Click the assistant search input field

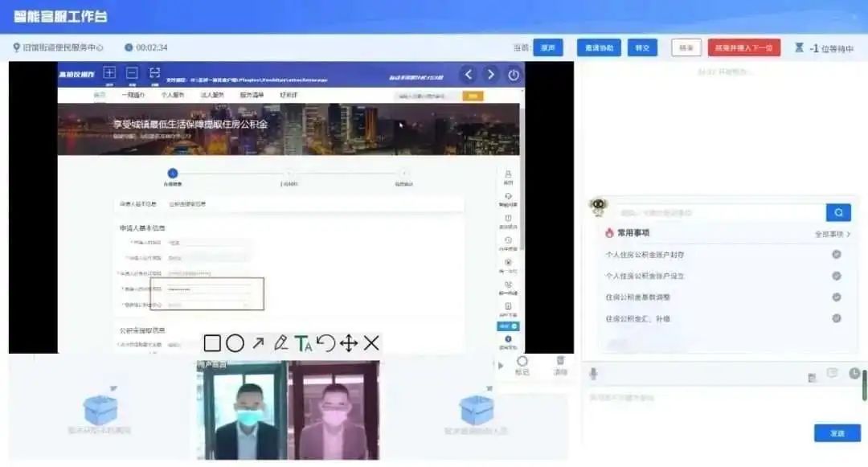(721, 212)
